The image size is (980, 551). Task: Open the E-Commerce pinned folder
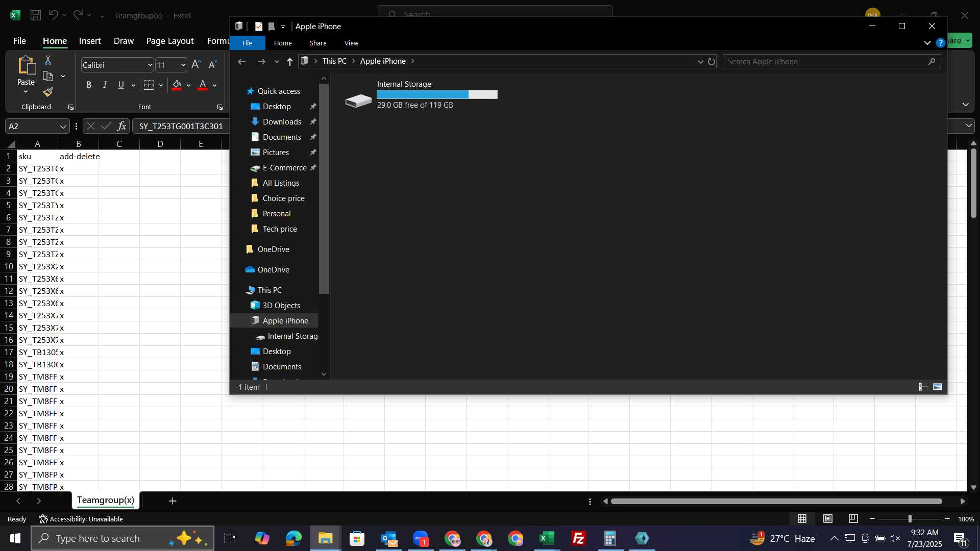[x=284, y=168]
